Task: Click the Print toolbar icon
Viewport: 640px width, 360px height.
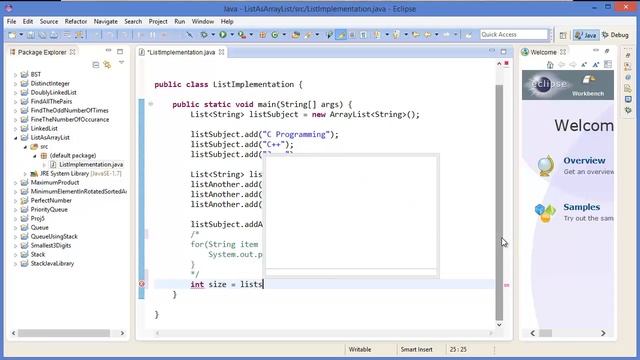Action: [x=54, y=35]
